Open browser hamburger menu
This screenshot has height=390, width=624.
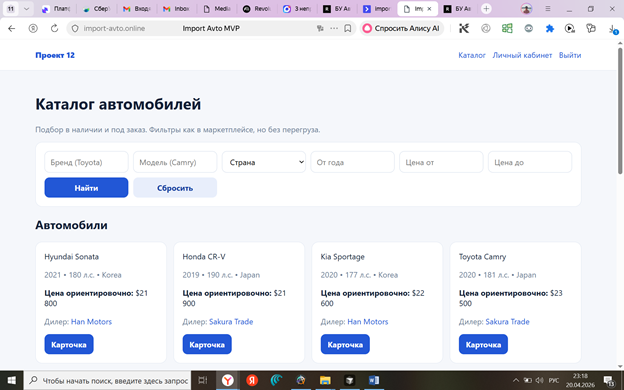[548, 8]
